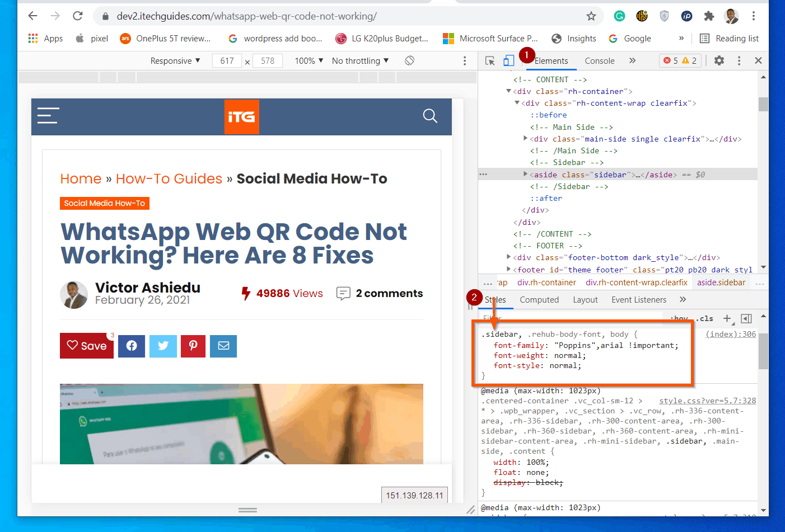The image size is (785, 532).
Task: Rotate the device viewport orientation
Action: pos(410,60)
